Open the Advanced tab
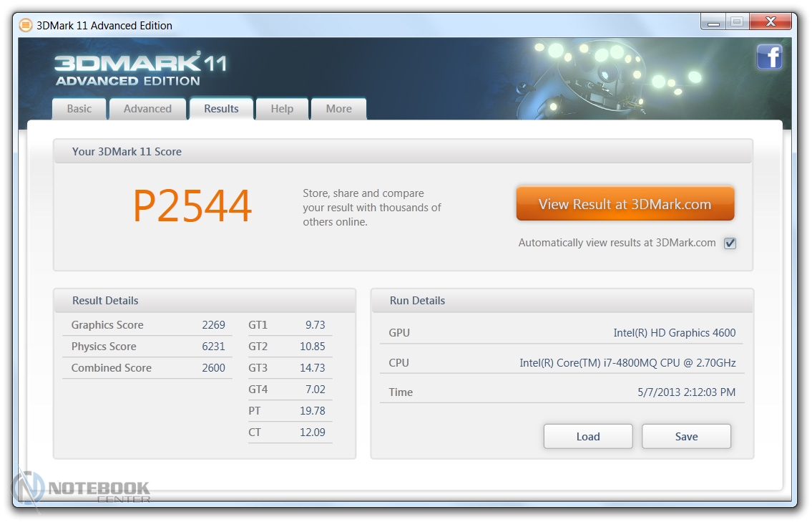This screenshot has width=812, height=522. [147, 109]
